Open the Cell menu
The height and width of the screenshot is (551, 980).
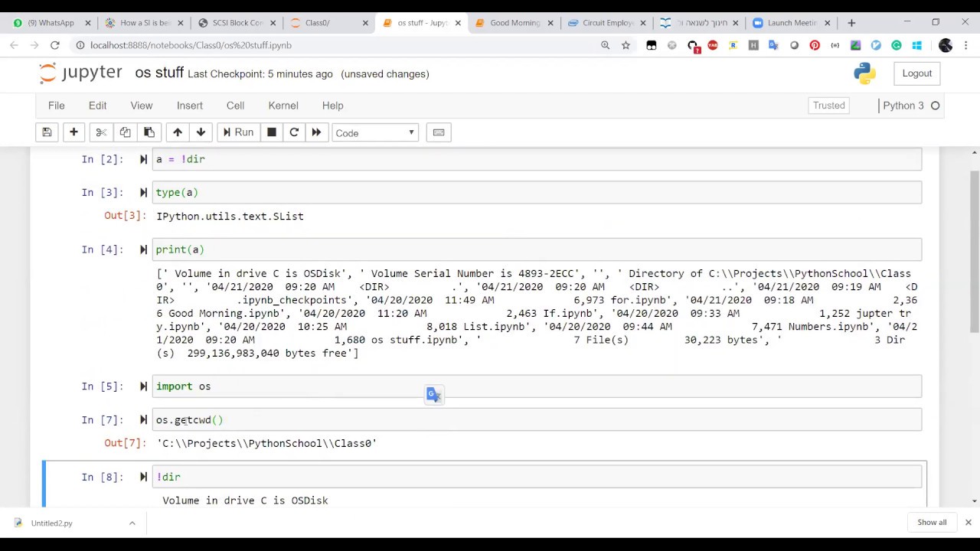(x=235, y=106)
